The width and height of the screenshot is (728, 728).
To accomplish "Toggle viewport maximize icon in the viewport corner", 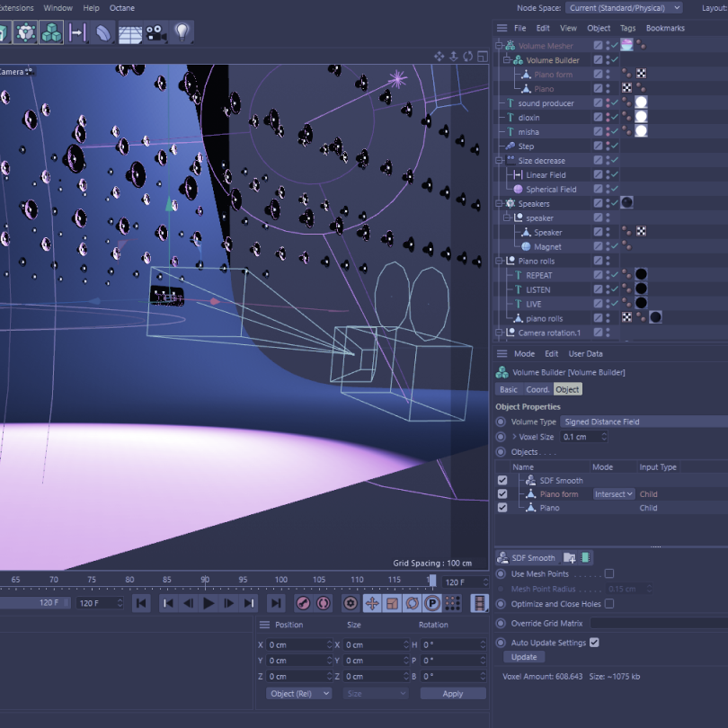I will tap(483, 57).
